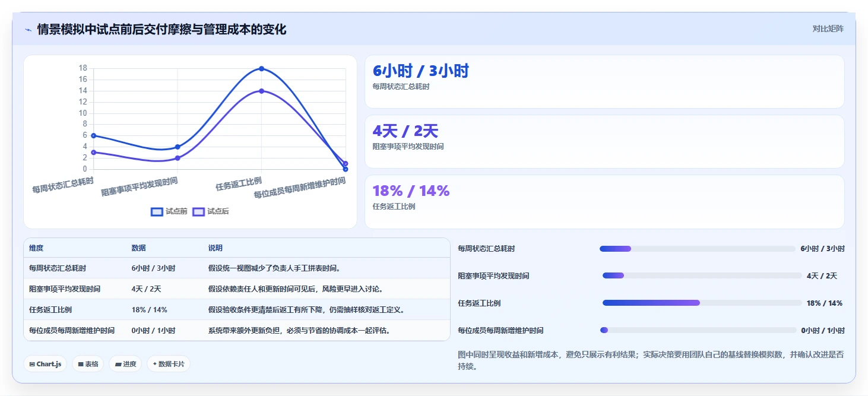Click the 18% / 14% value beside progress bar
The width and height of the screenshot is (868, 396).
pyautogui.click(x=824, y=303)
